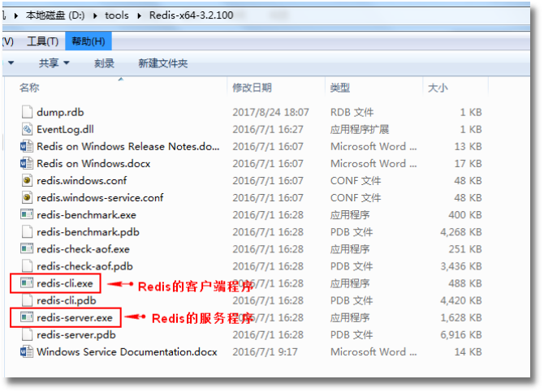Select file name redis.windows.conf

tap(81, 181)
